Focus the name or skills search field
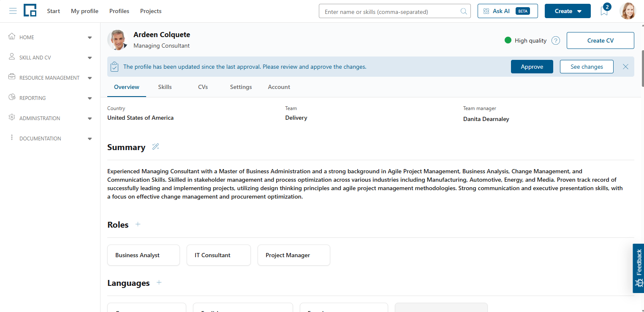 (394, 11)
